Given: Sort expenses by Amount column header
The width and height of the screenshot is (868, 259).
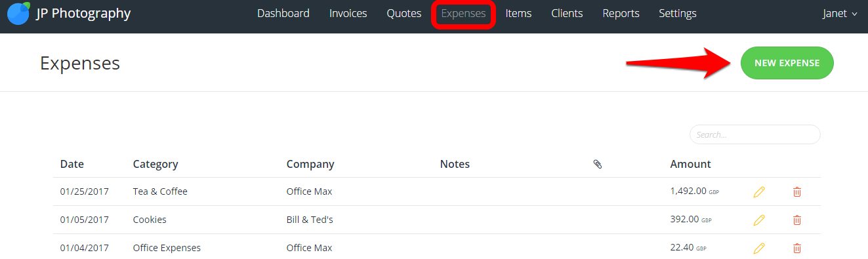Looking at the screenshot, I should pyautogui.click(x=690, y=164).
